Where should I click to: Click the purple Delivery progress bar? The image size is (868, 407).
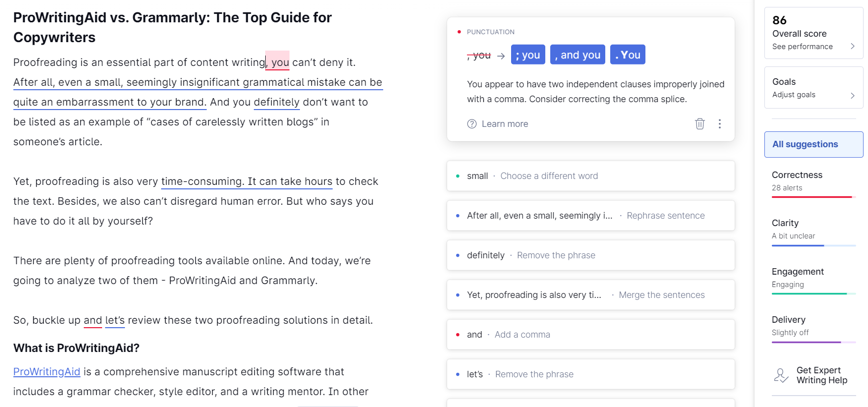[x=813, y=342]
